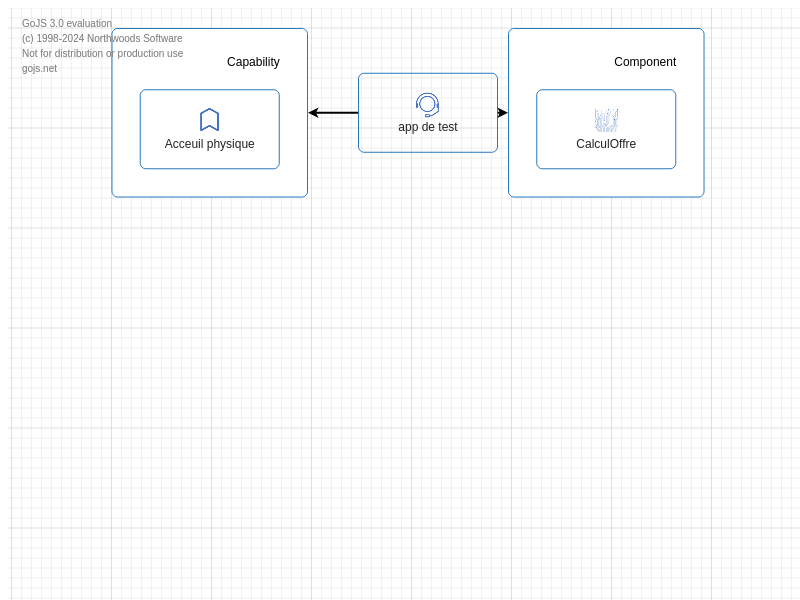Click the Northwoods Software copyright line
The height and width of the screenshot is (600, 800).
pyautogui.click(x=102, y=39)
